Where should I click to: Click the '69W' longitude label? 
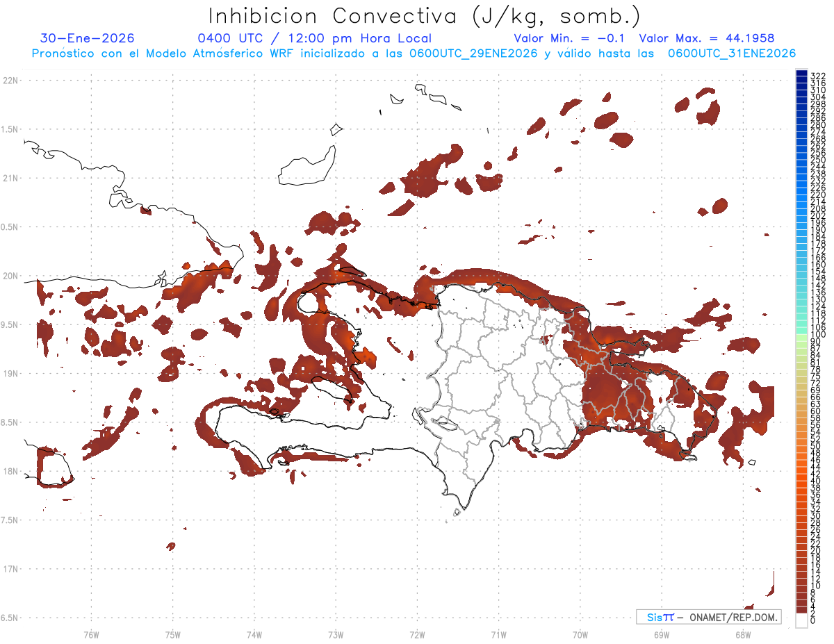pyautogui.click(x=662, y=634)
